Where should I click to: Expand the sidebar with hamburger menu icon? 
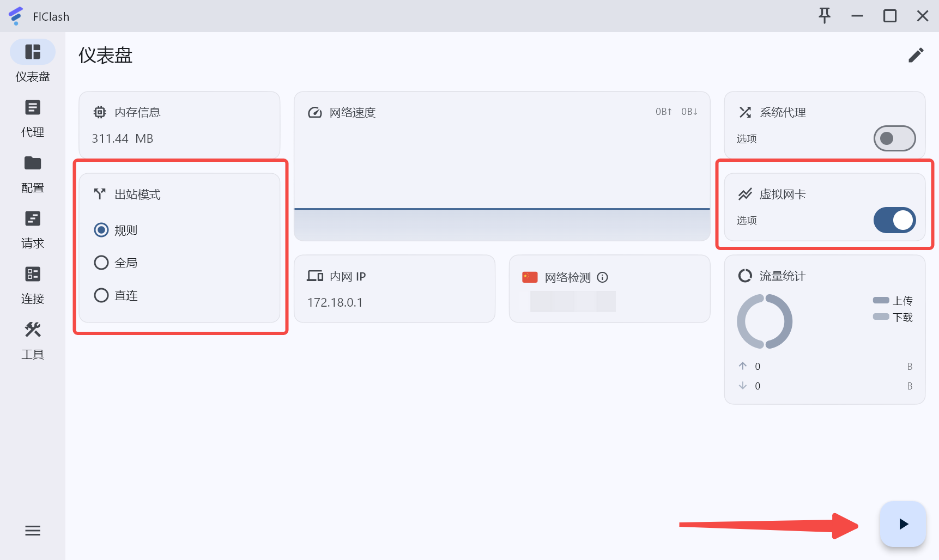33,531
